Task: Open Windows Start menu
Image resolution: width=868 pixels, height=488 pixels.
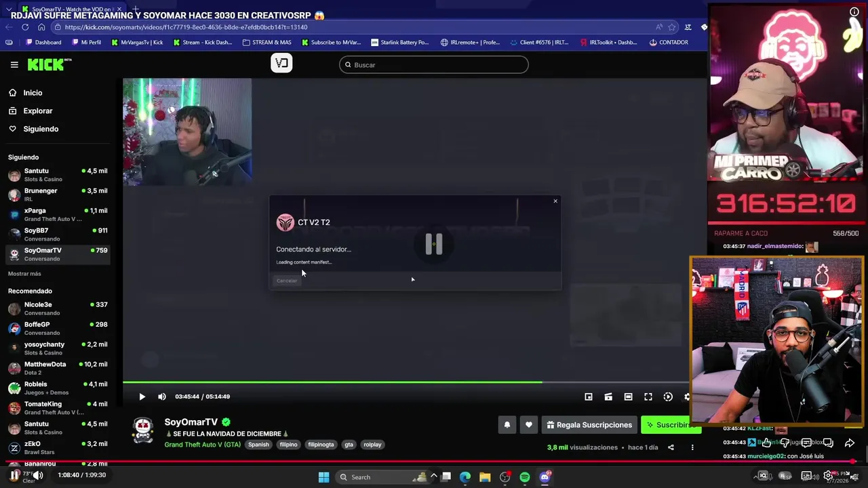Action: [x=323, y=477]
